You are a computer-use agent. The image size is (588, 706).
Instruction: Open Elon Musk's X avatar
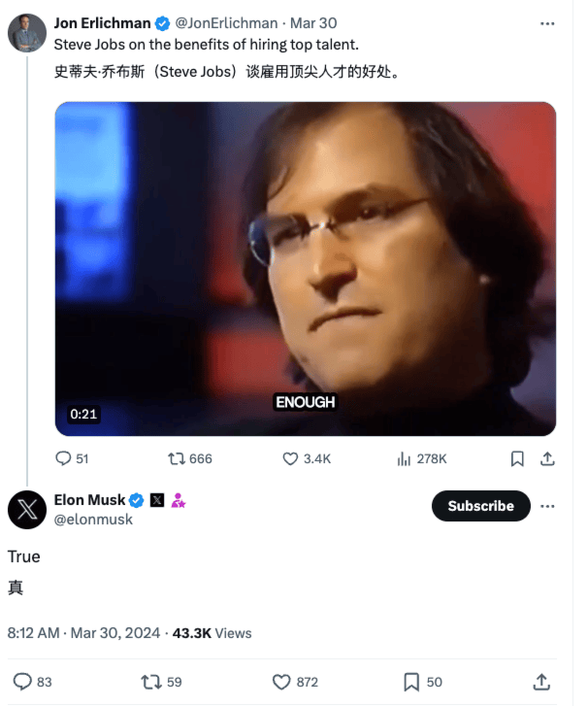pos(26,509)
